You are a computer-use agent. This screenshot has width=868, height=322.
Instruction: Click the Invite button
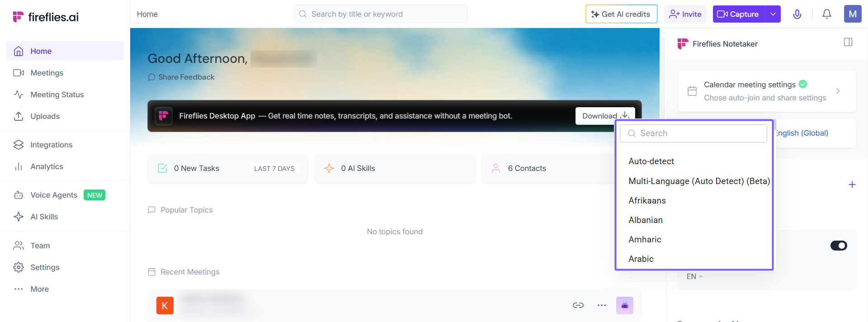click(685, 14)
